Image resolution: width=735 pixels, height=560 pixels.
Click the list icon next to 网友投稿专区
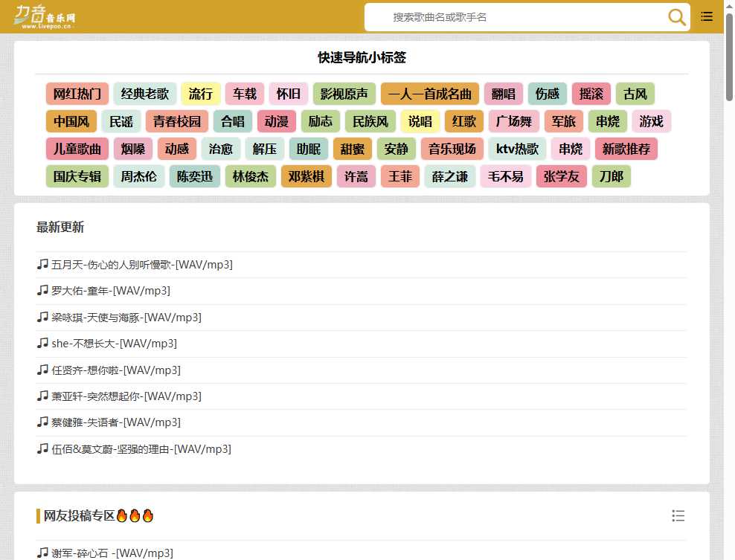(678, 515)
